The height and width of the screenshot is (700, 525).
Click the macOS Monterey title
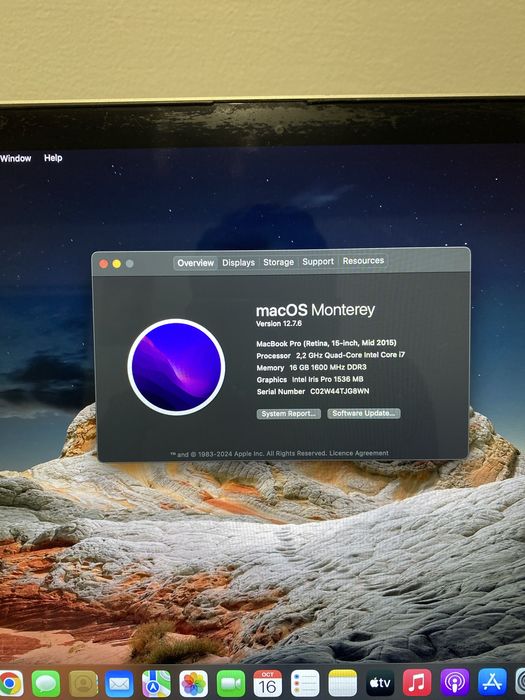315,310
